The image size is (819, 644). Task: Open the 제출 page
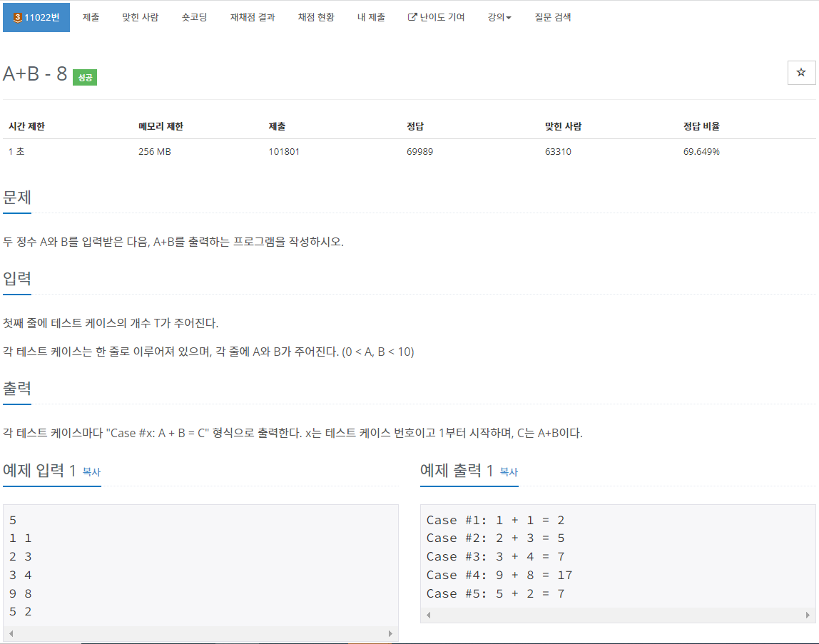coord(91,17)
